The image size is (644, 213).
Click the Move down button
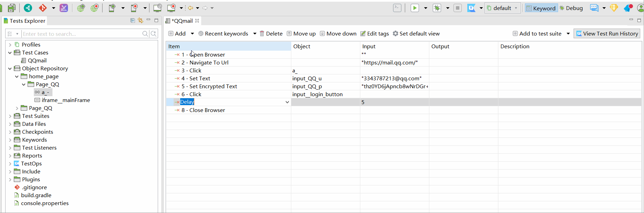[338, 33]
